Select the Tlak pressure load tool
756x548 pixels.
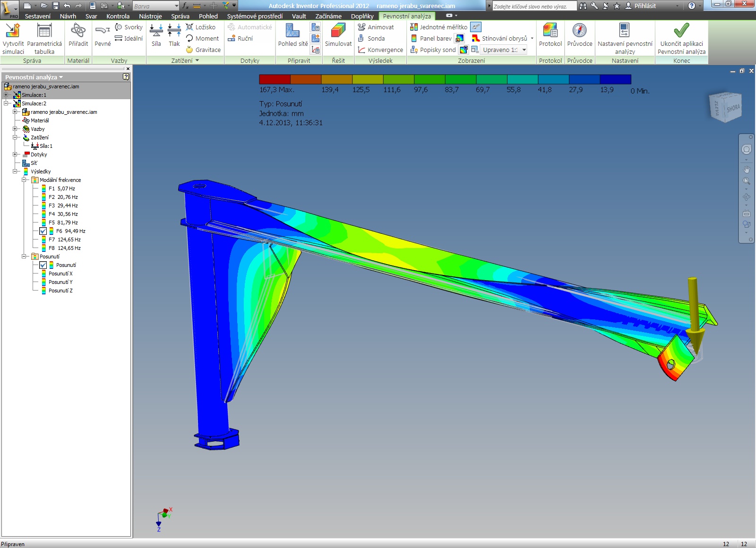(x=174, y=32)
